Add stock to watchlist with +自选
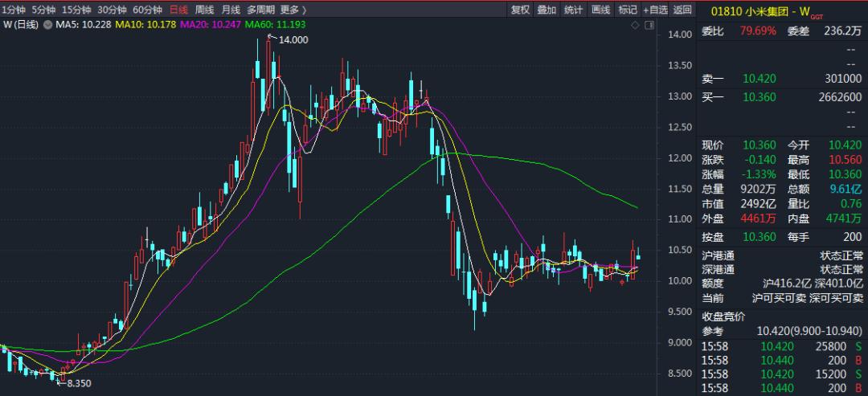The width and height of the screenshot is (868, 396). click(656, 10)
